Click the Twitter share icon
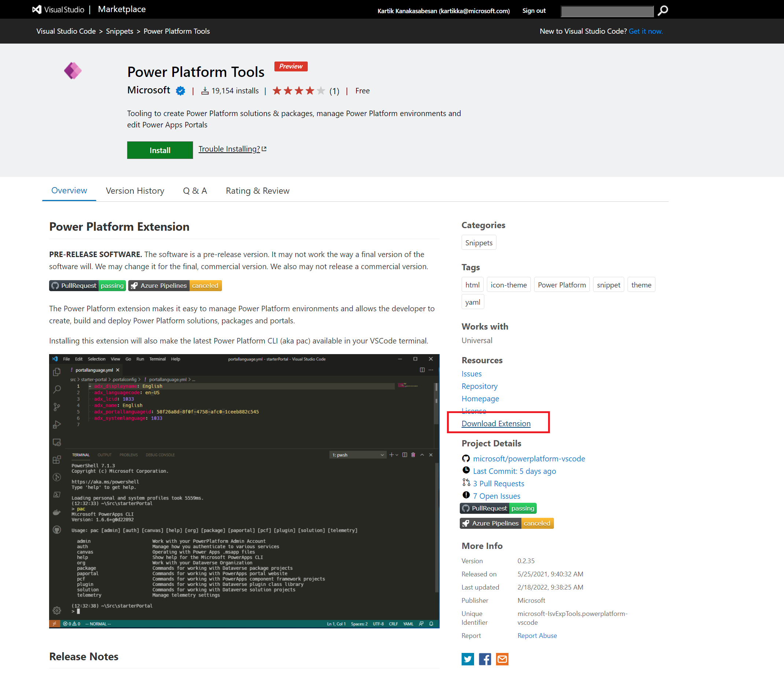The height and width of the screenshot is (676, 784). 468,659
